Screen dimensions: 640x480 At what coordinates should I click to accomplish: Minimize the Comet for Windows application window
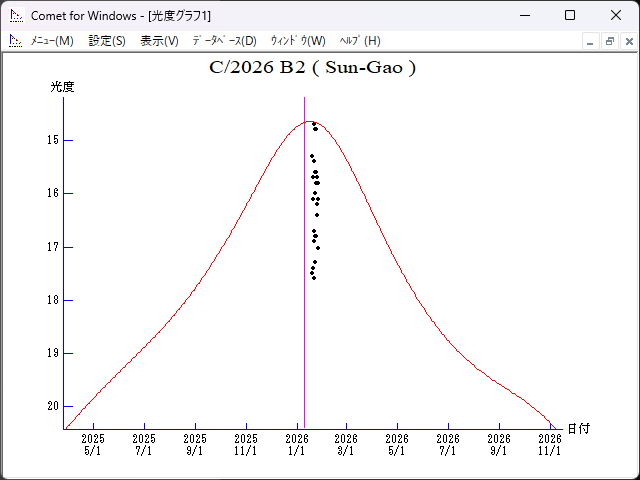(524, 15)
